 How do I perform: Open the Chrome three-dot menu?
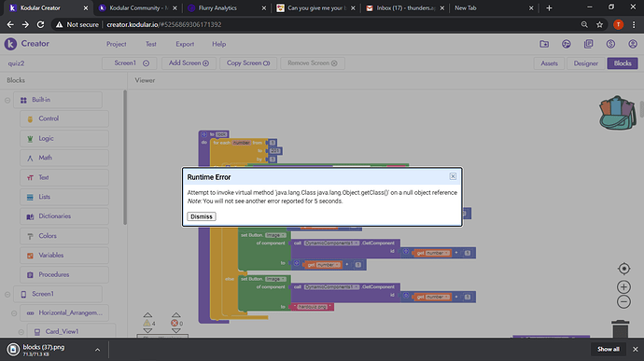tap(634, 24)
